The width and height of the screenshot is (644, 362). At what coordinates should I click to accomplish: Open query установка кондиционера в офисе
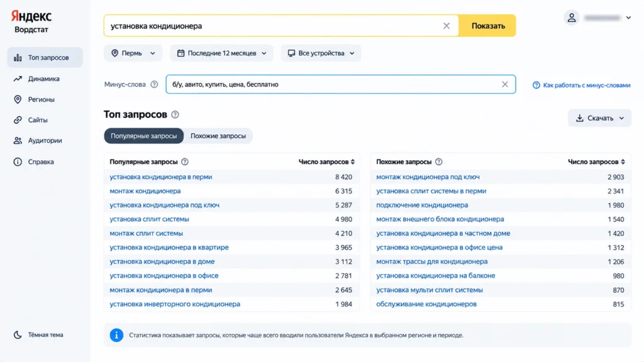tap(164, 276)
